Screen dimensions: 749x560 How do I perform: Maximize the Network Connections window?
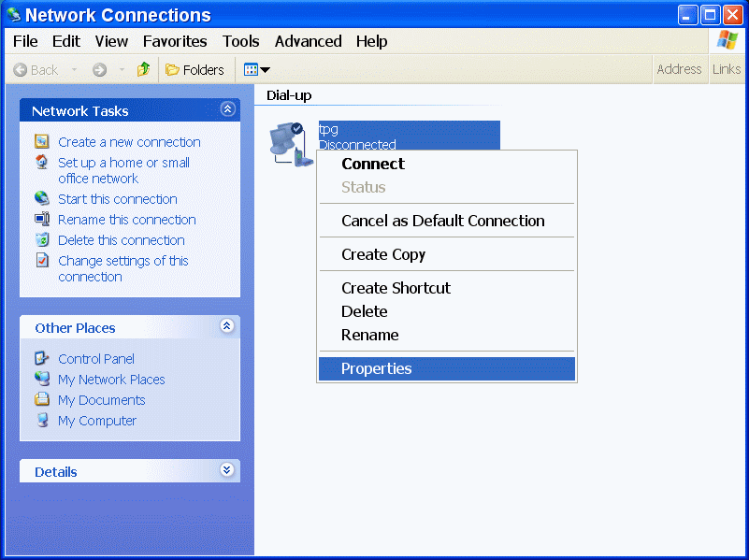coord(711,15)
